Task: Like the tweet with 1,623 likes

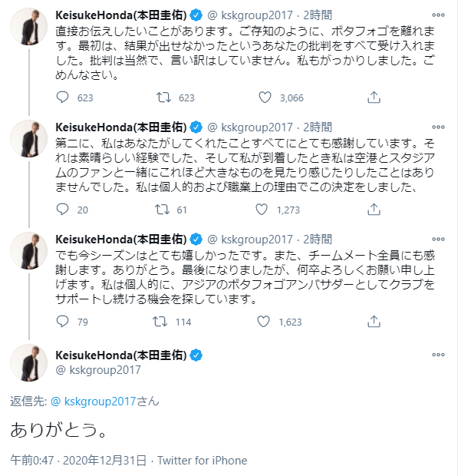Action: point(263,322)
